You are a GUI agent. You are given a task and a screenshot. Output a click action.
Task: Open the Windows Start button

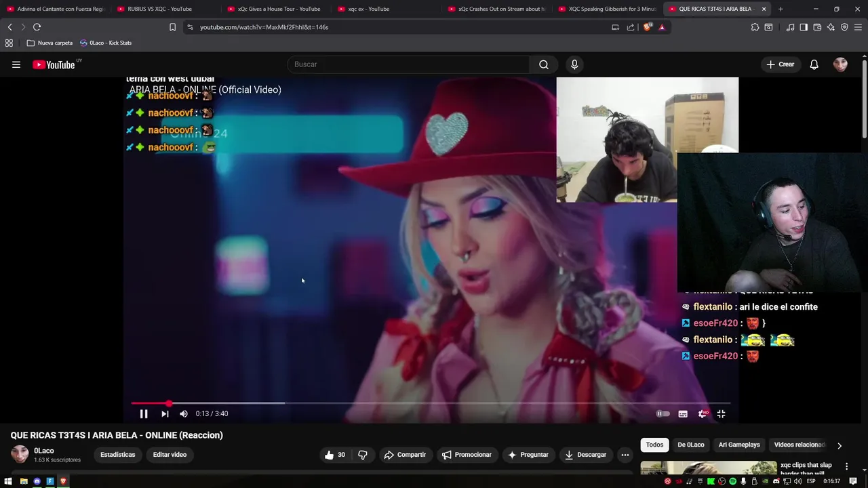click(8, 481)
